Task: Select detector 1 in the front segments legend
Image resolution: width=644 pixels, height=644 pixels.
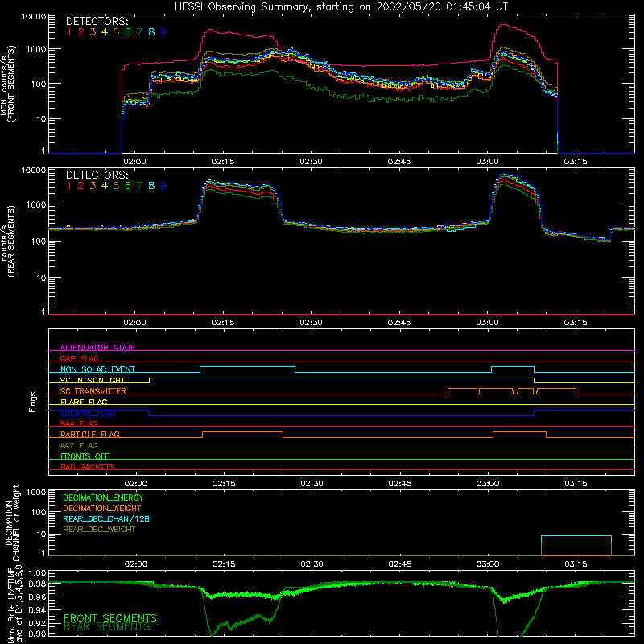Action: click(x=69, y=32)
